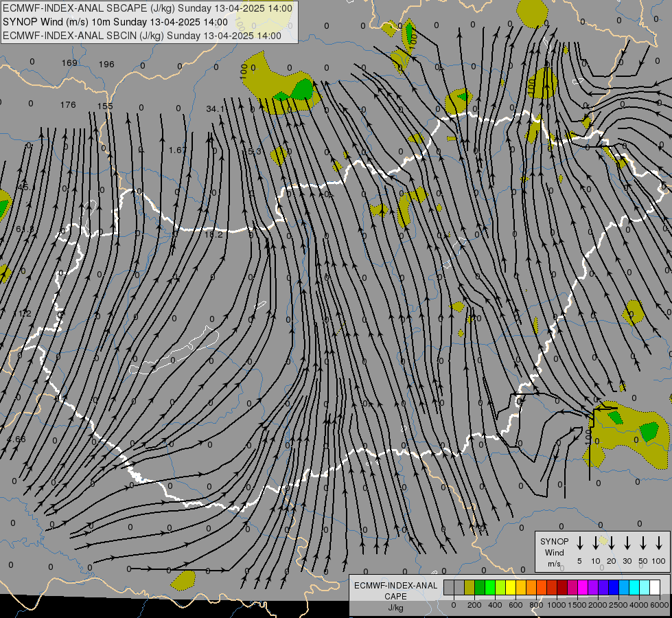Click the 1500 tick label on colorbar
The height and width of the screenshot is (618, 672).
click(x=577, y=605)
